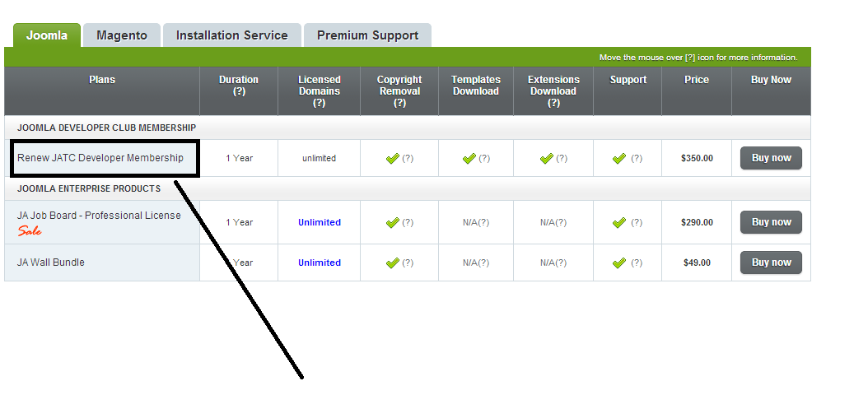Image resolution: width=868 pixels, height=395 pixels.
Task: Click Unlimited domains link for JA Job Board
Action: coord(320,222)
